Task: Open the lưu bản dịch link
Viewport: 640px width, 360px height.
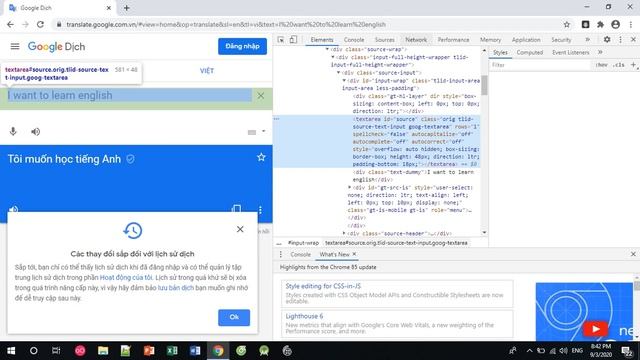Action: tap(176, 288)
